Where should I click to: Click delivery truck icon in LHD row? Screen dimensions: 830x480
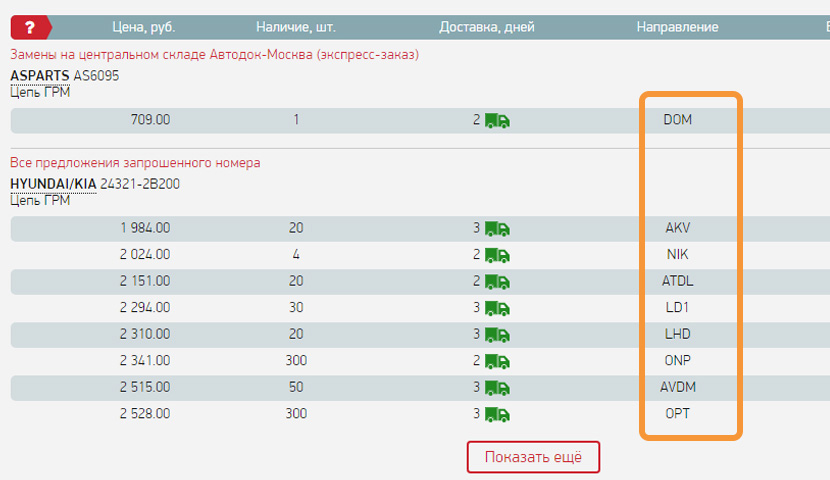coord(497,334)
